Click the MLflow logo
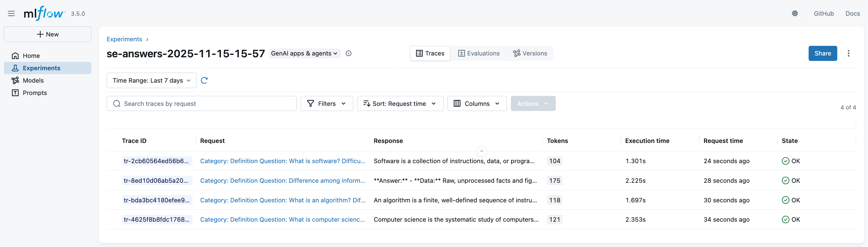Screen dimensions: 868x247 (44, 14)
